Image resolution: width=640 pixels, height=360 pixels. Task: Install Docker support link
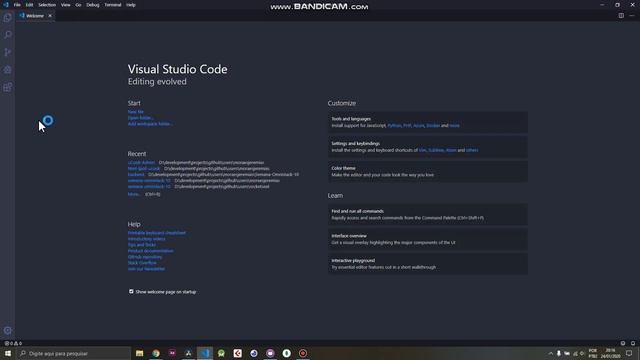(x=433, y=126)
